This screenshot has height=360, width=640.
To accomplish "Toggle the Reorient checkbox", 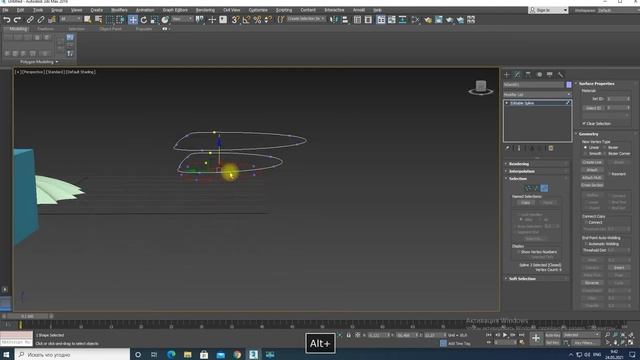I will pyautogui.click(x=610, y=174).
